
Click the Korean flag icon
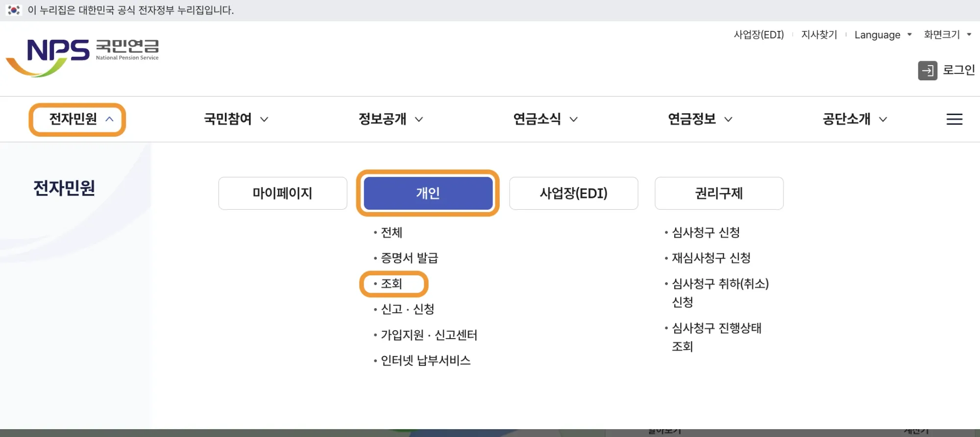point(14,10)
